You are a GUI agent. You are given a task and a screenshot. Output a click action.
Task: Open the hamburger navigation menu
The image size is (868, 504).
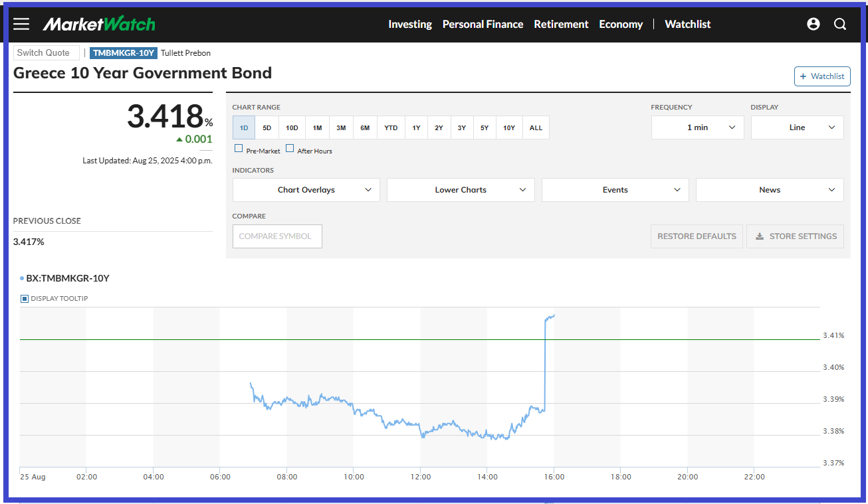[21, 24]
